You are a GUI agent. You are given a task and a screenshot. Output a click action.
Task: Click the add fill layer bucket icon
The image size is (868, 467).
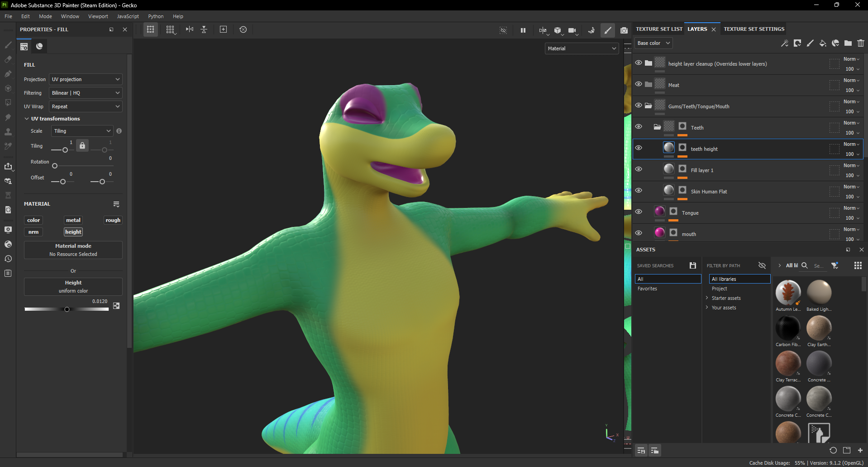tap(823, 43)
